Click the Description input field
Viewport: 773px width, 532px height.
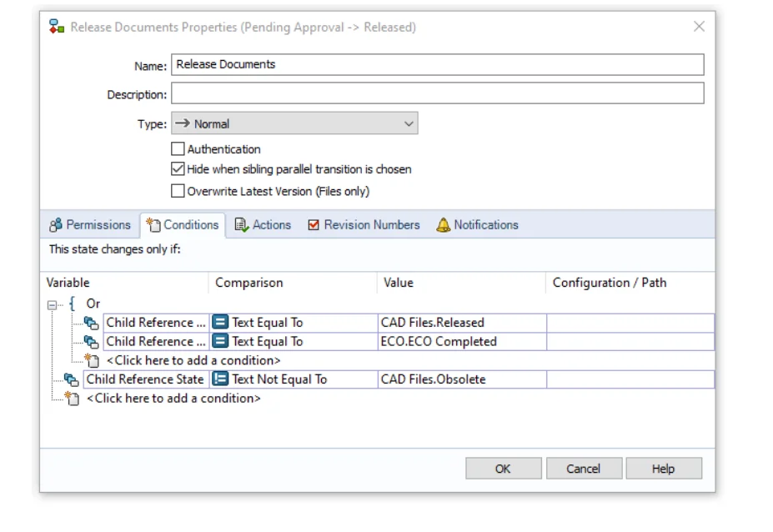point(437,93)
